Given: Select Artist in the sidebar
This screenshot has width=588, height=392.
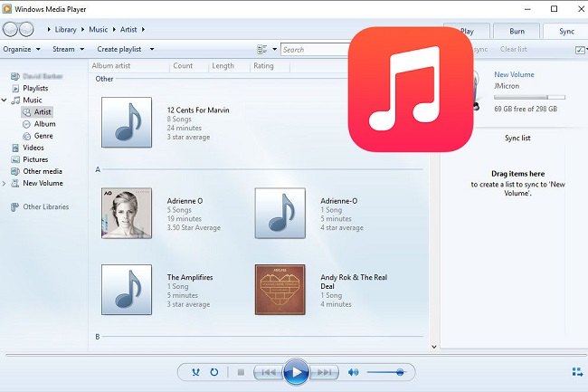Looking at the screenshot, I should click(x=43, y=111).
